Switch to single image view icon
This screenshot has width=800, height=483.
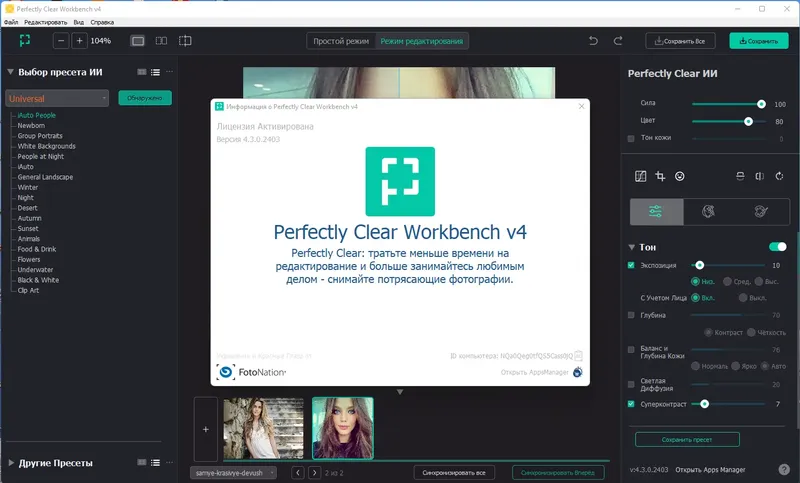coord(138,41)
